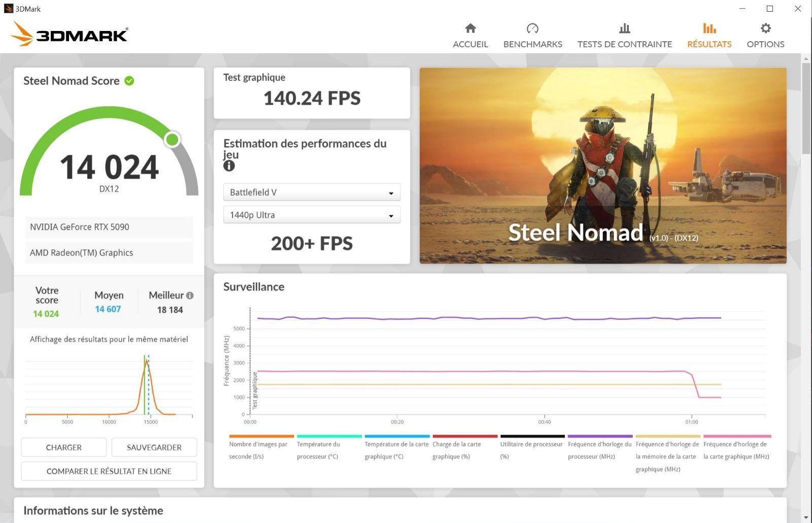Click the green validated score checkmark
The image size is (812, 523).
[129, 81]
